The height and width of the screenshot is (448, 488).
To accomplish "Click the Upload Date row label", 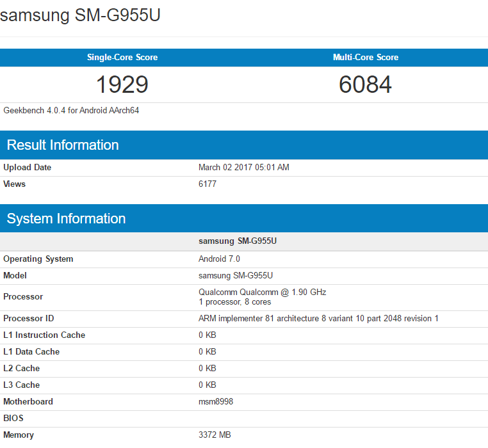I will pos(28,168).
